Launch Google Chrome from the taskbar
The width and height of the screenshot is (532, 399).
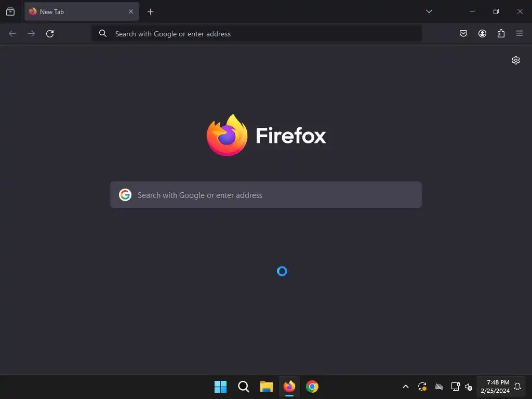[x=312, y=387]
